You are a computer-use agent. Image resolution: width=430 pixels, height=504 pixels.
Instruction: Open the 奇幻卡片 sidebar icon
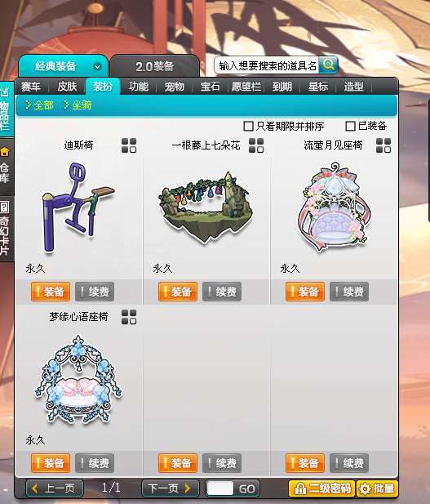click(5, 207)
